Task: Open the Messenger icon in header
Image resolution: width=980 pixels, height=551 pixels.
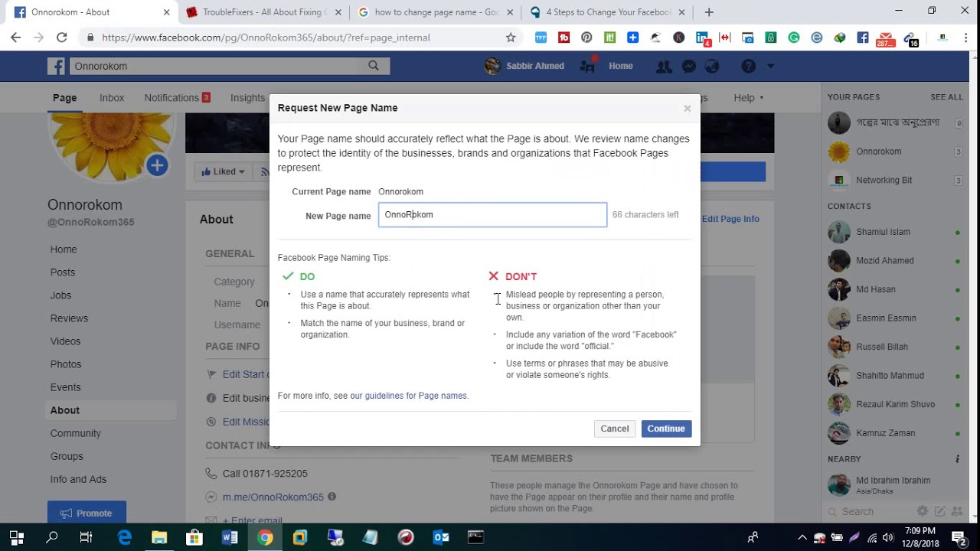Action: [x=689, y=67]
